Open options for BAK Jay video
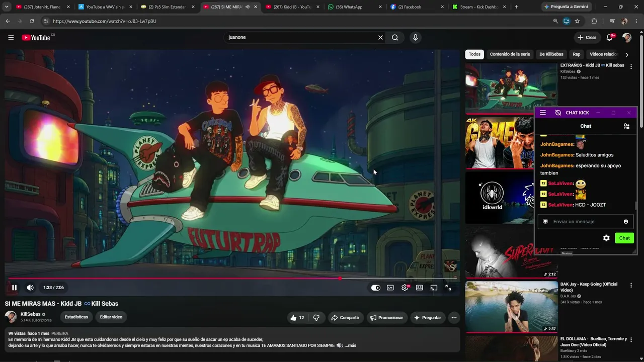Screen dimensions: 644x362 (x=631, y=285)
